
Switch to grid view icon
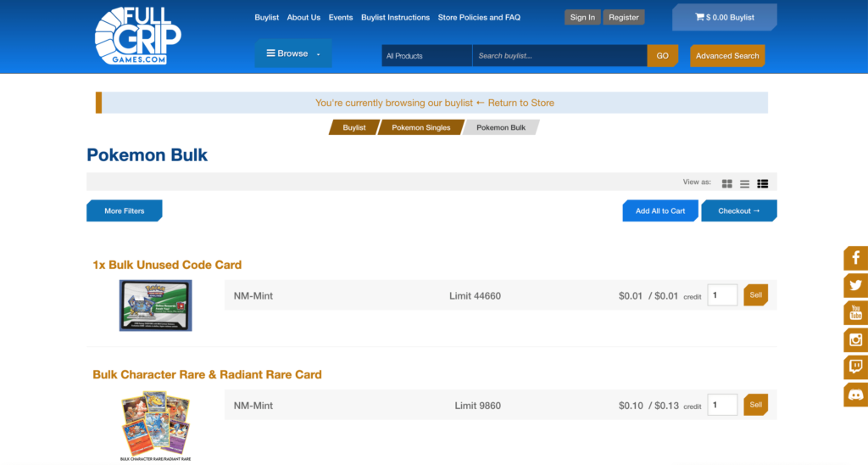[726, 183]
